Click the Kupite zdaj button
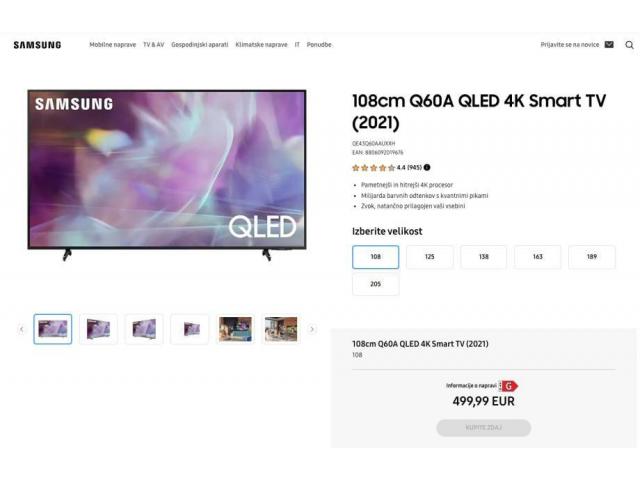Screen dimensions: 640x480 click(484, 428)
